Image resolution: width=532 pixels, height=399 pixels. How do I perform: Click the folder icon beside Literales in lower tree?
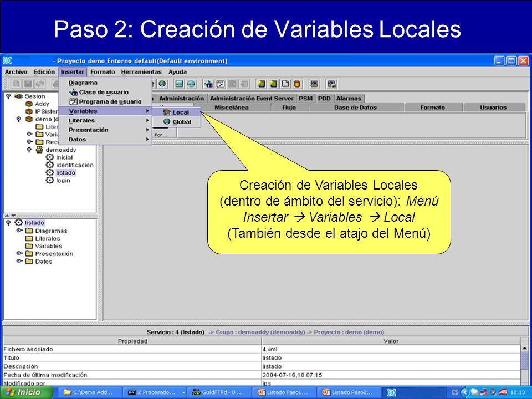pyautogui.click(x=29, y=238)
